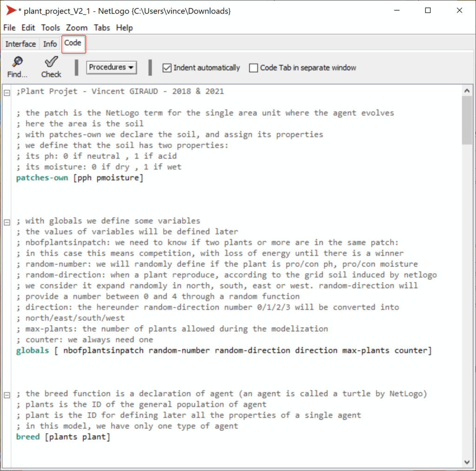Open the Help menu
The height and width of the screenshot is (471, 476).
point(124,28)
